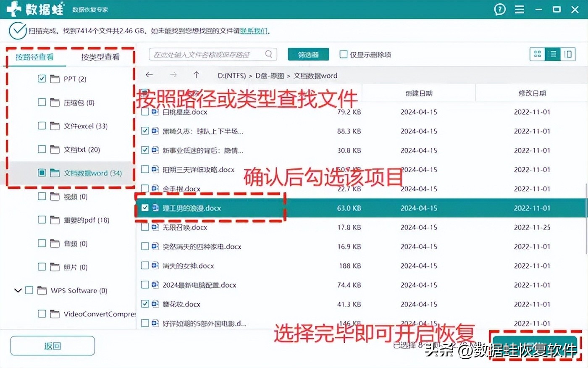This screenshot has width=588, height=368.
Task: Sort by 修改日期 column header
Action: click(532, 93)
